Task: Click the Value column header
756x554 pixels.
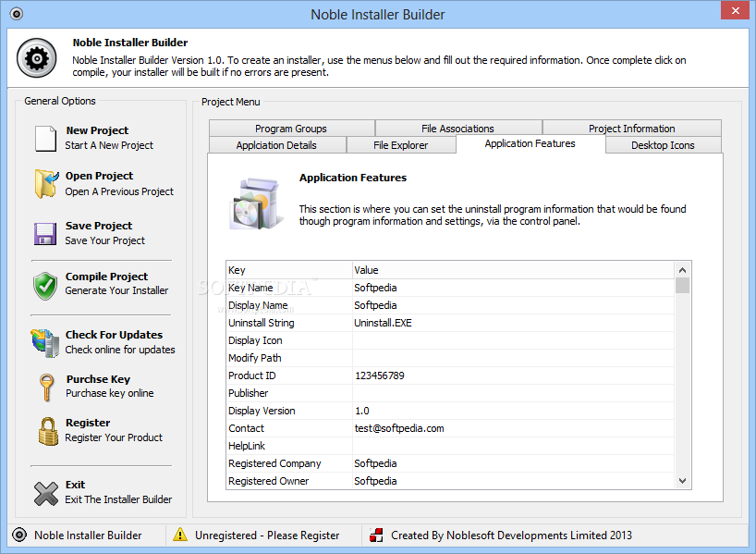Action: coord(514,270)
